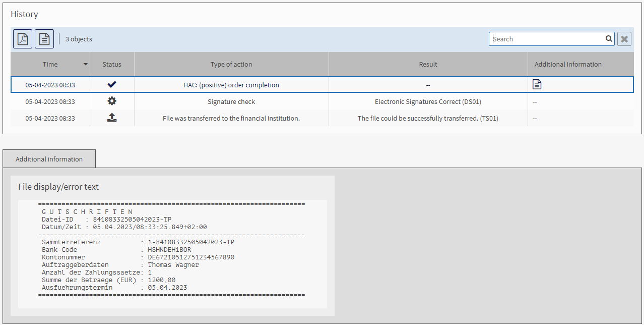The image size is (644, 325).
Task: Export history as text file
Action: [44, 39]
